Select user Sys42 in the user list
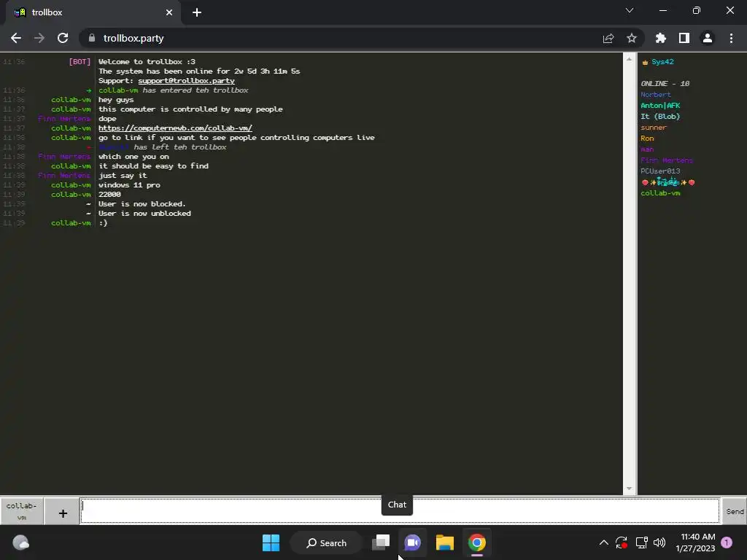The width and height of the screenshot is (747, 560). (662, 62)
